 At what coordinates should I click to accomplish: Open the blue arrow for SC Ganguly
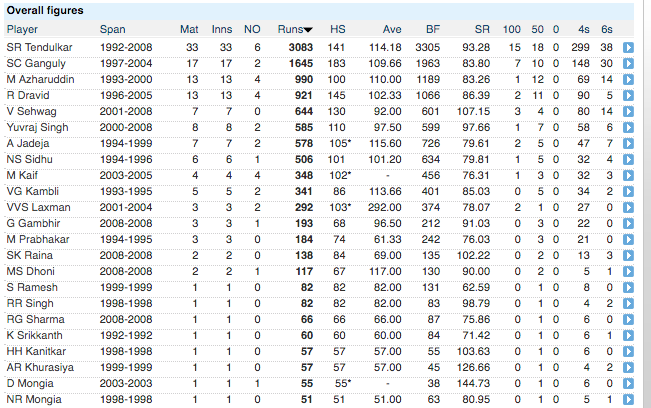coord(628,64)
